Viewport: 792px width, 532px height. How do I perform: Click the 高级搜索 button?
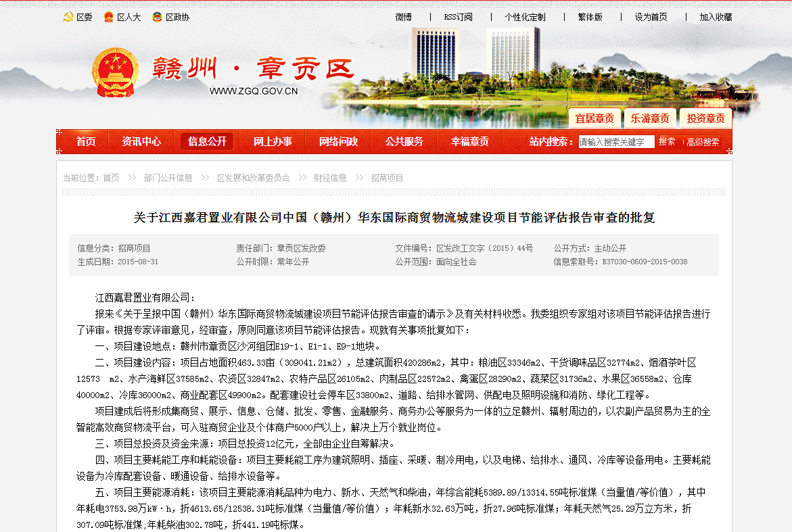pos(703,143)
